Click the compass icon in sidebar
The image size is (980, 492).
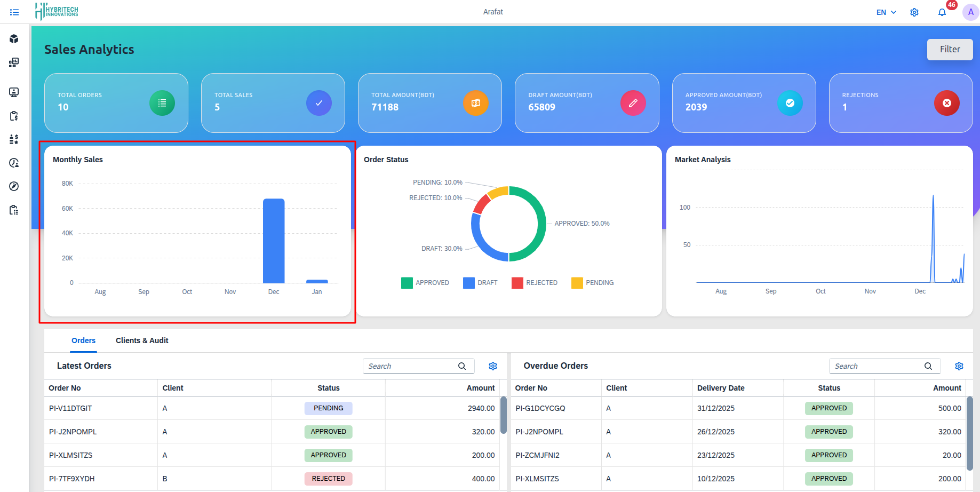(x=14, y=186)
